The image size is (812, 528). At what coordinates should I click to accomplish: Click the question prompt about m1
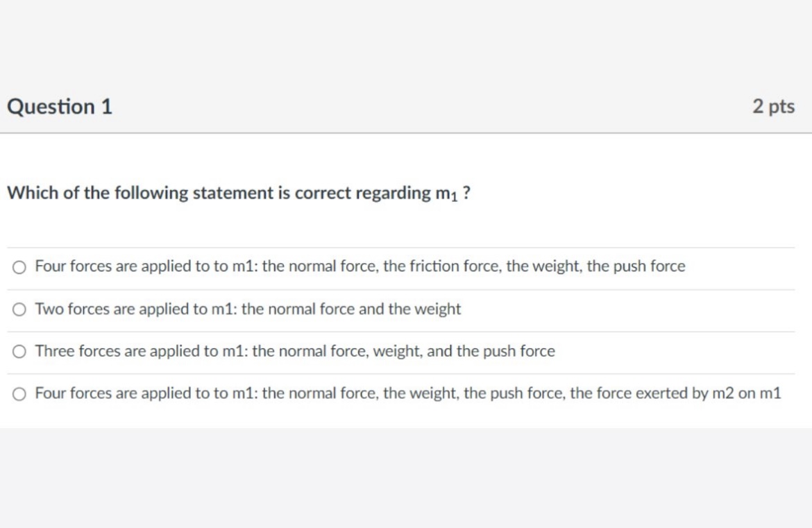tap(239, 193)
